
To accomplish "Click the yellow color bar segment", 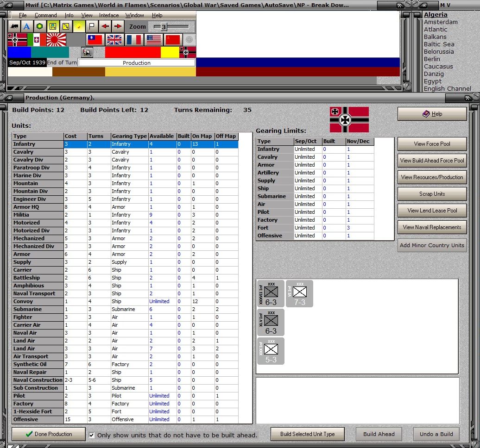I will pyautogui.click(x=170, y=52).
